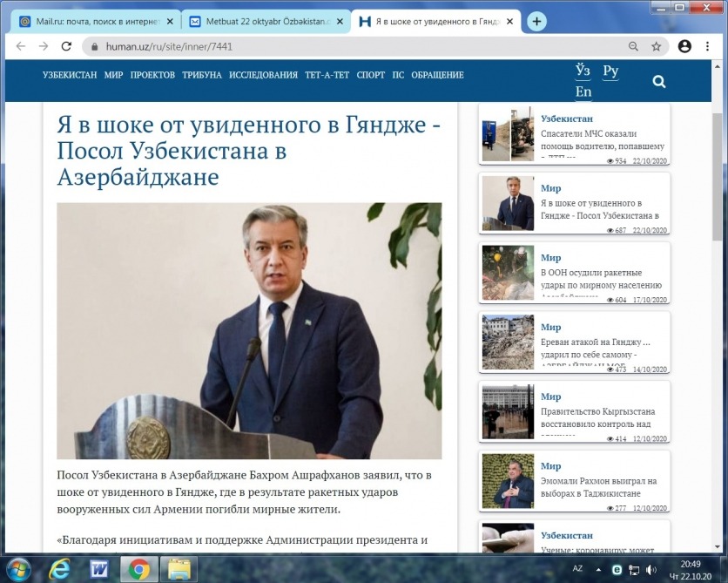Viewport: 728px width, 583px height.
Task: Select Ру language option
Action: click(610, 71)
